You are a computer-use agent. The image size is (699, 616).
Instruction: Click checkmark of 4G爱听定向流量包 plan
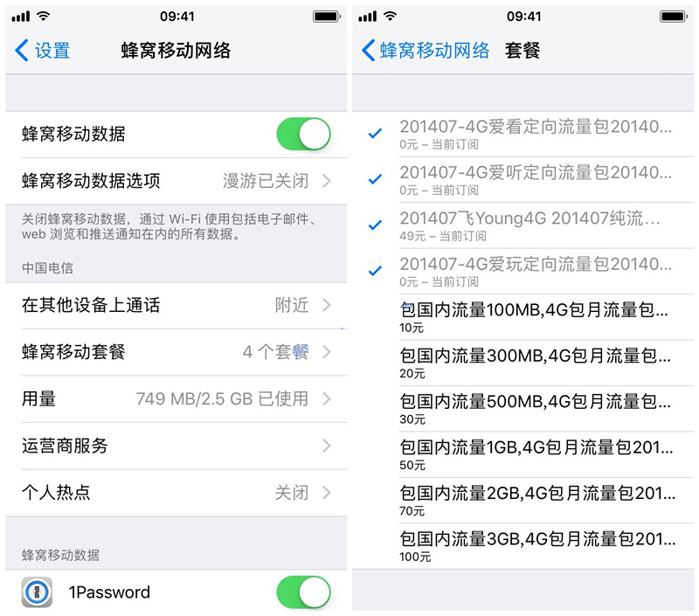pyautogui.click(x=375, y=179)
